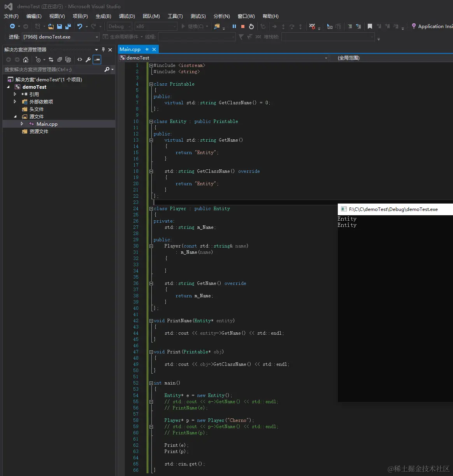Select 资源文件 folder in tree
This screenshot has width=453, height=476.
(x=39, y=131)
